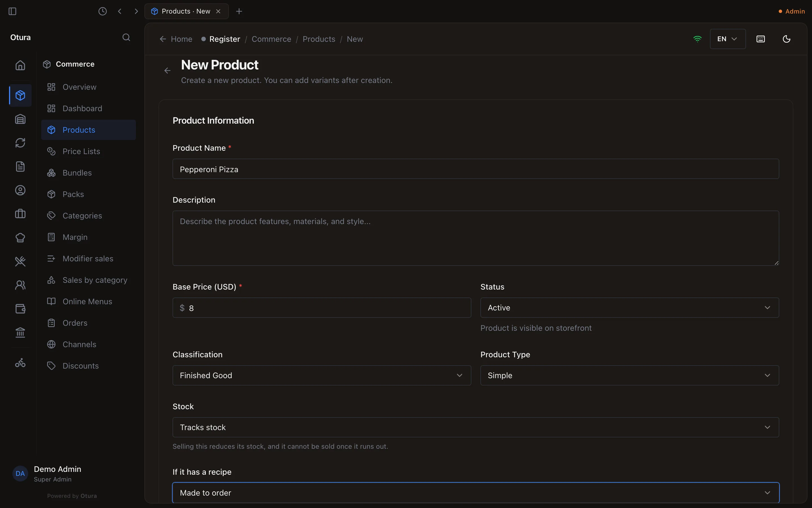
Task: Focus the Product Name field
Action: coord(476,169)
